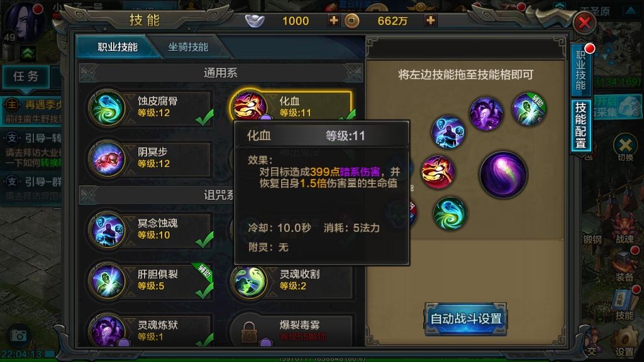Select the 灵魂收割 skill icon

(x=249, y=281)
